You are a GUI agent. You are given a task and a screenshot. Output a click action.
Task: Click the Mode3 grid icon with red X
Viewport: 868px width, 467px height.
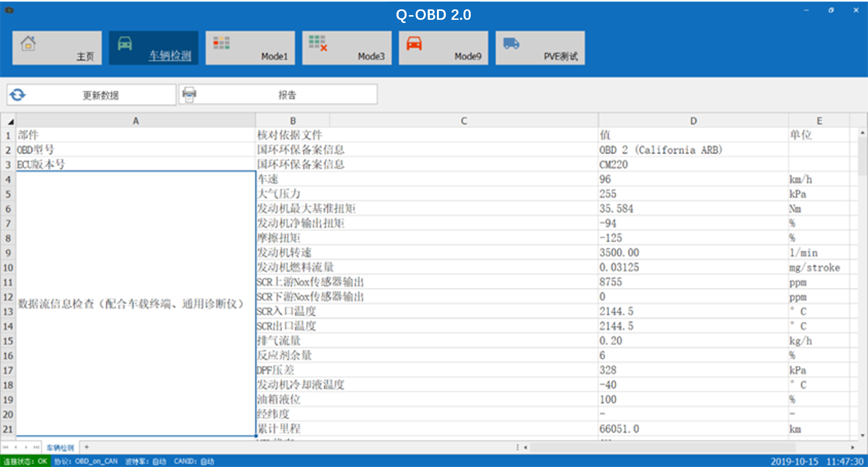318,43
